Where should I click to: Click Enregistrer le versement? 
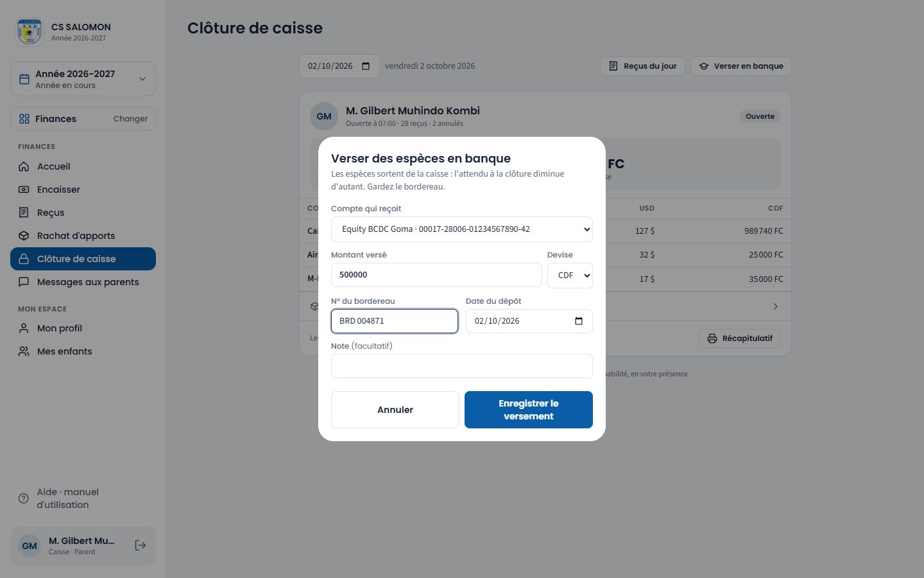point(529,410)
